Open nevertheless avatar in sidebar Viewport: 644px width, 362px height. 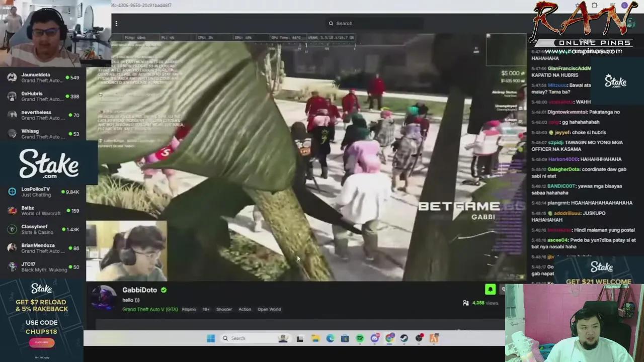click(x=12, y=115)
